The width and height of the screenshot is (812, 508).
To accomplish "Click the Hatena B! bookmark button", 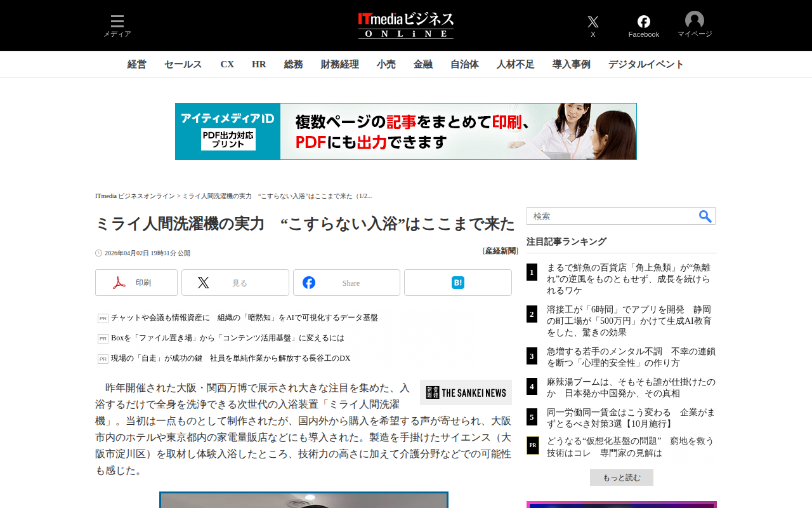I will (x=458, y=283).
